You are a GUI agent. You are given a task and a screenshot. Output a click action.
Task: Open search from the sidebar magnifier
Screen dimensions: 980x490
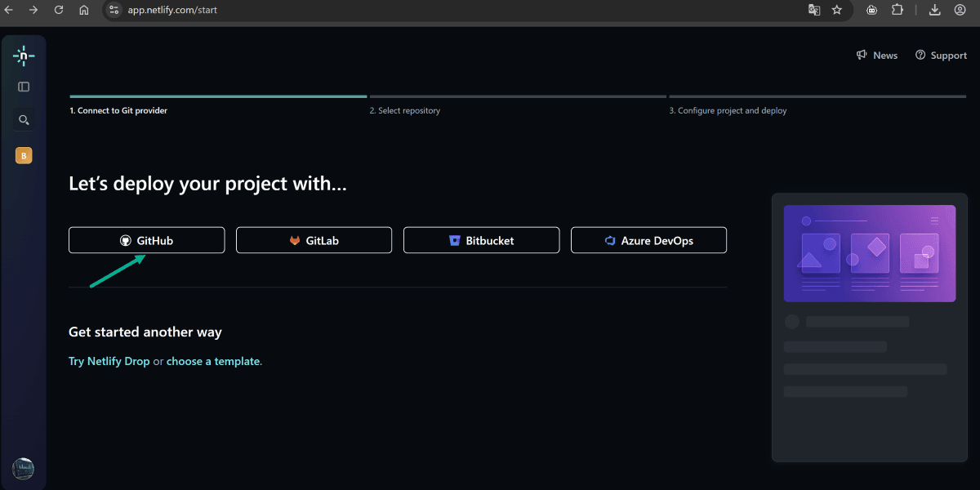point(24,120)
